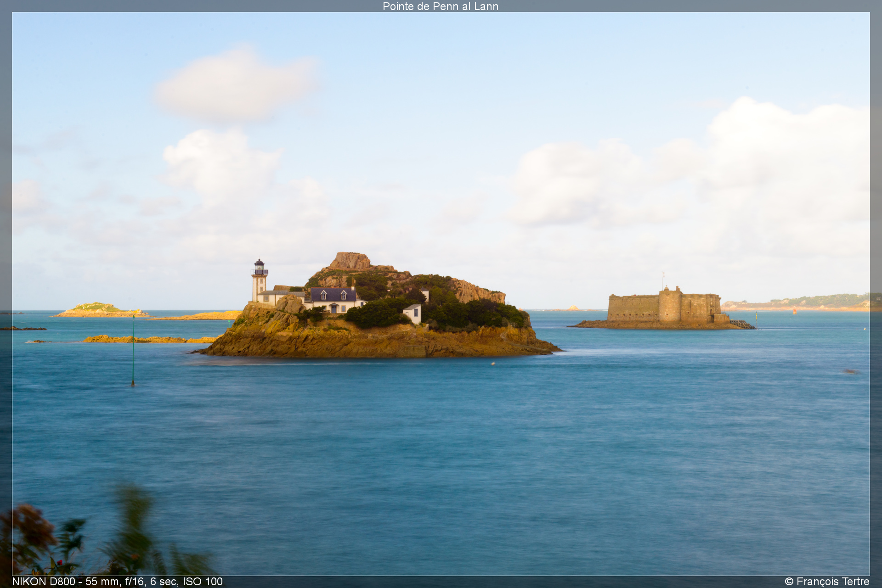Screen dimensions: 882x588
Task: Click the '© François Tertre' credit
Action: click(827, 582)
